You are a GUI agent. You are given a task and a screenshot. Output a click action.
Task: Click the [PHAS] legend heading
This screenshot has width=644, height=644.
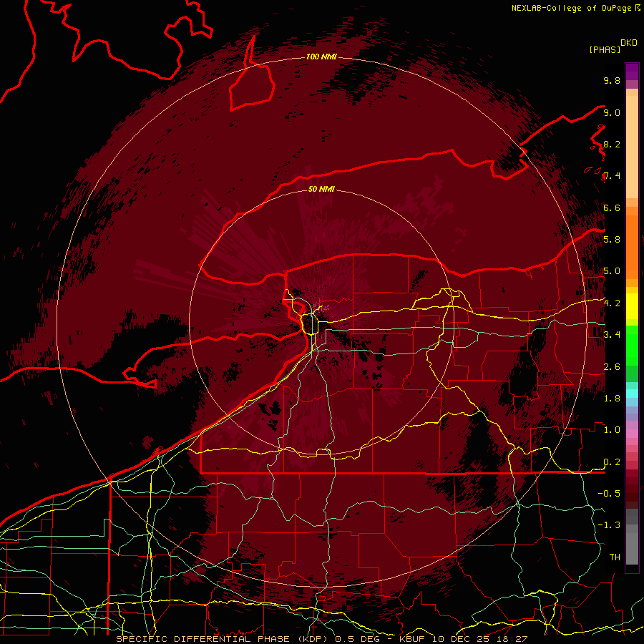[x=605, y=49]
